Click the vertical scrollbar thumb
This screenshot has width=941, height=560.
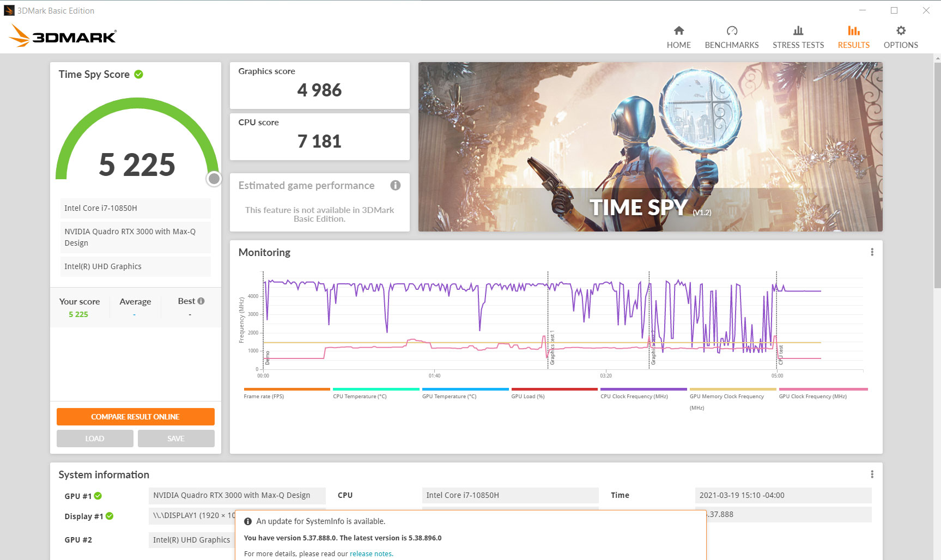coord(937,174)
